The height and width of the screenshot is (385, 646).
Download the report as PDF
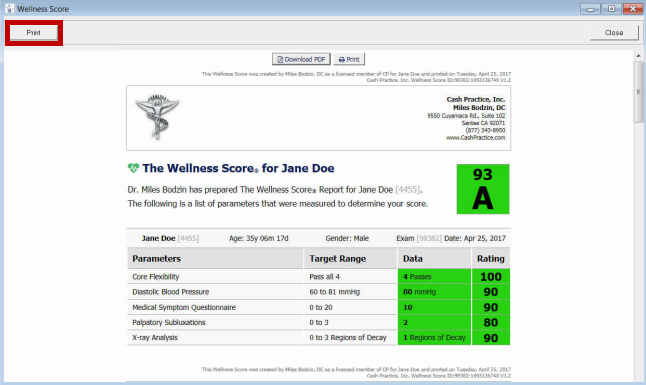pos(301,59)
